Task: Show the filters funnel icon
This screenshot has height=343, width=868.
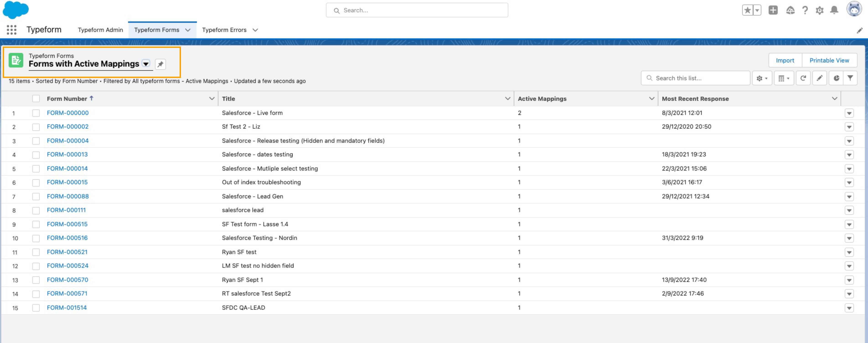Action: click(x=850, y=78)
